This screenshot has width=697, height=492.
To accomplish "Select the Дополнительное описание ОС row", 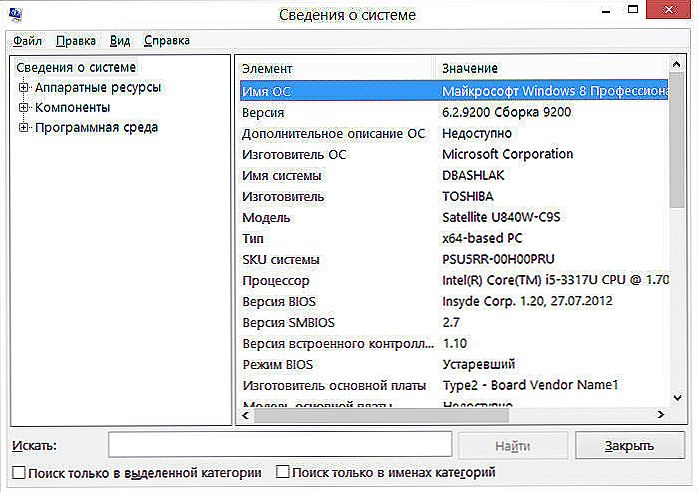I will tap(454, 133).
